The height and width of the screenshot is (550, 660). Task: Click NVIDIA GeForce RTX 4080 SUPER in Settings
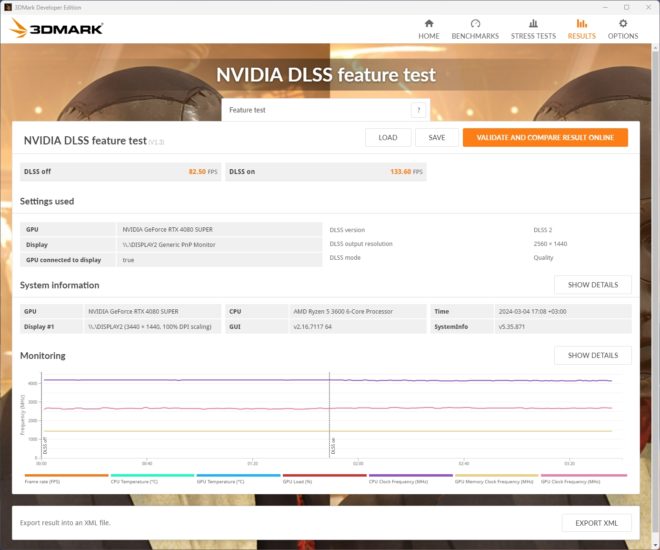pyautogui.click(x=168, y=229)
